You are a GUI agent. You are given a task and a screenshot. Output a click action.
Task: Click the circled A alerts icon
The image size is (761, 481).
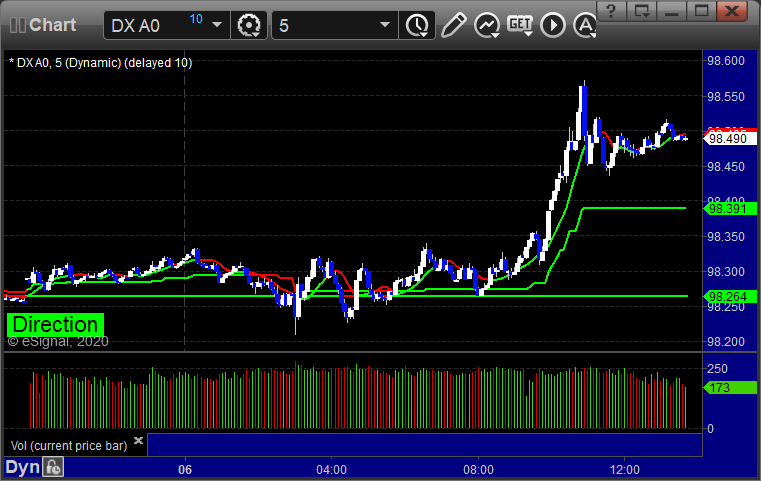(x=585, y=24)
